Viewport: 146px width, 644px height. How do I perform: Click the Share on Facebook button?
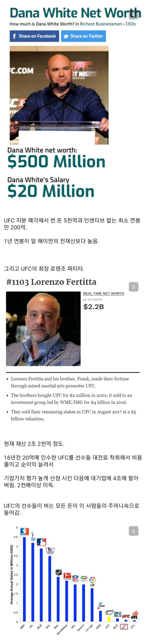tap(34, 36)
